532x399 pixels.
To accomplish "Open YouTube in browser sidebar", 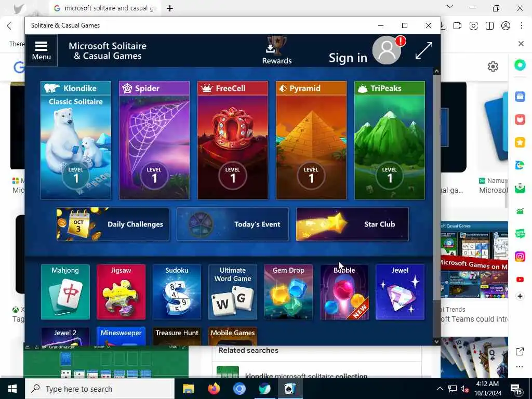I will [520, 279].
